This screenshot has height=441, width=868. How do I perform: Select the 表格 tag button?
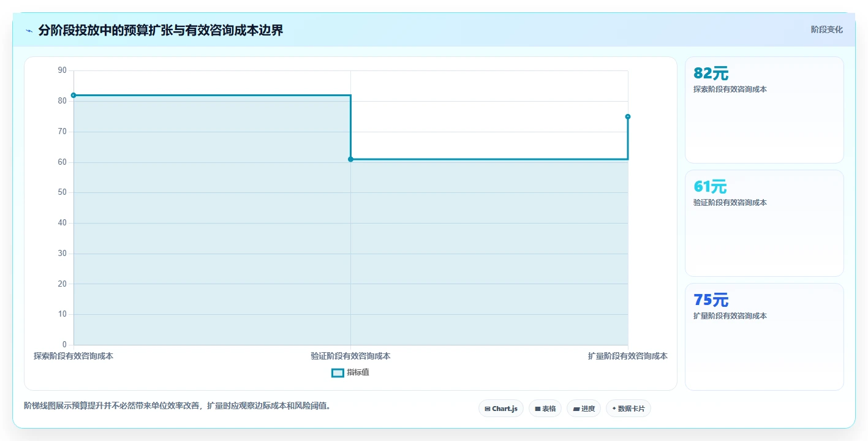point(545,409)
